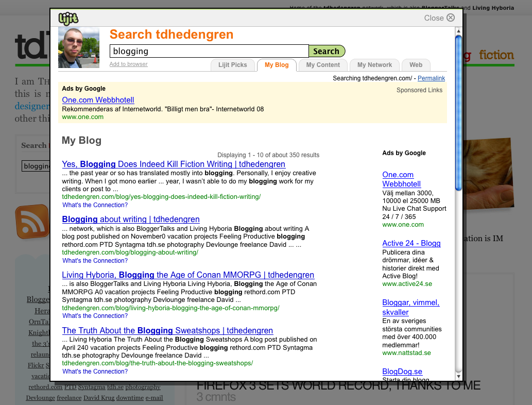Click David Krug tag in background page

[99, 398]
